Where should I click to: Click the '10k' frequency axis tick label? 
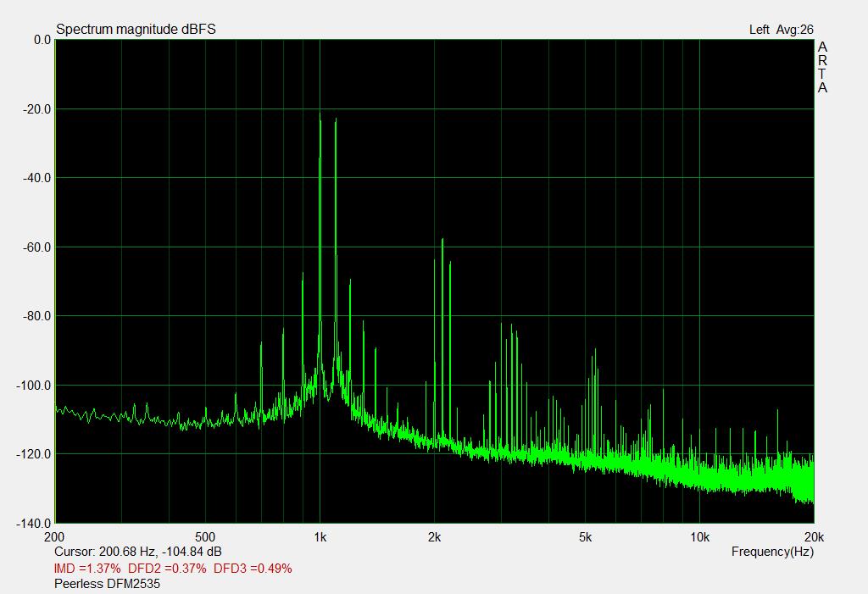tap(699, 537)
